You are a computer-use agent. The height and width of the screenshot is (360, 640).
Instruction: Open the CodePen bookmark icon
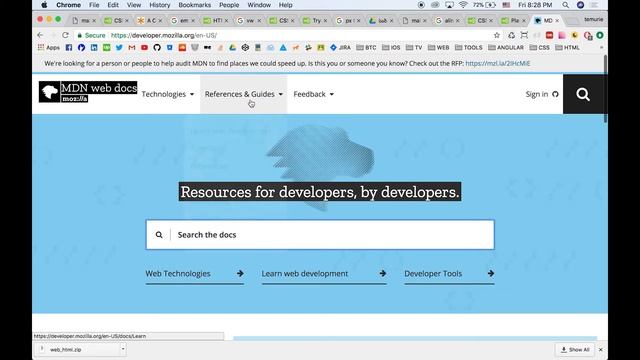(245, 48)
